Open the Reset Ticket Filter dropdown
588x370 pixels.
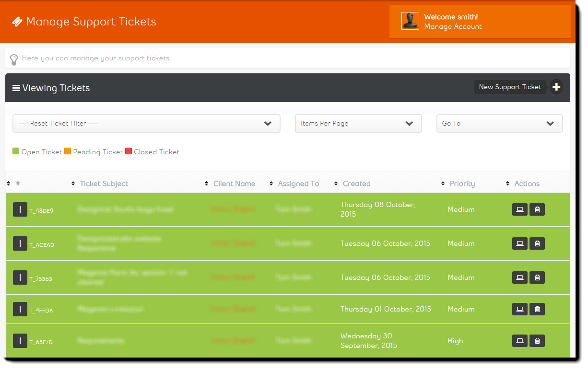(146, 123)
